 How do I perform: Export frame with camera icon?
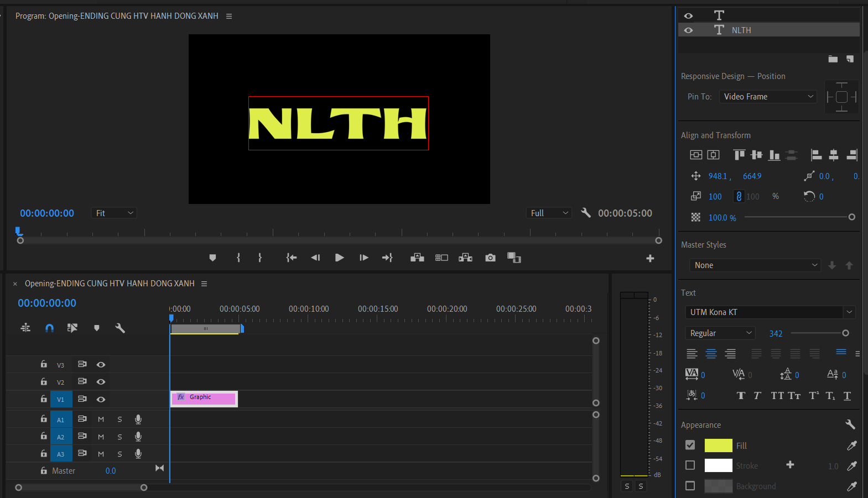[x=490, y=258]
